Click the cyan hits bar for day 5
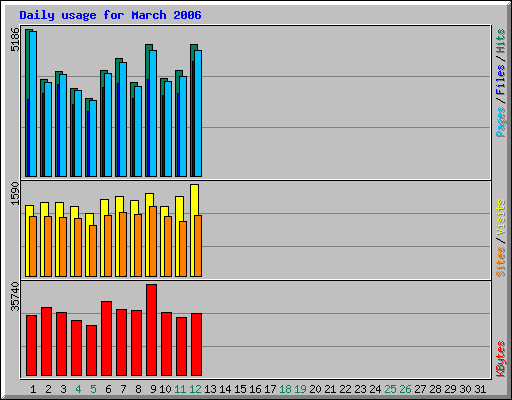The width and height of the screenshot is (512, 400). point(93,138)
